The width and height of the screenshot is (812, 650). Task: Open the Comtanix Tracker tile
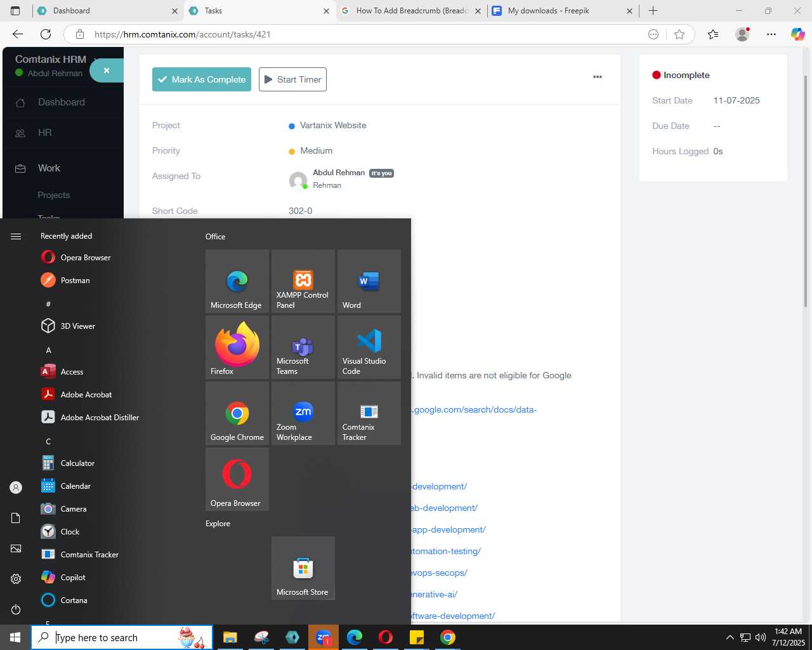pos(369,413)
